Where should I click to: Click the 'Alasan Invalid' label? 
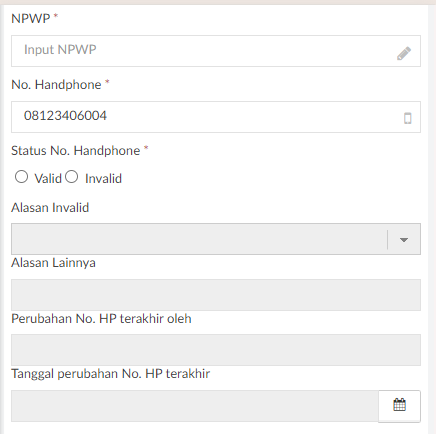click(x=50, y=208)
